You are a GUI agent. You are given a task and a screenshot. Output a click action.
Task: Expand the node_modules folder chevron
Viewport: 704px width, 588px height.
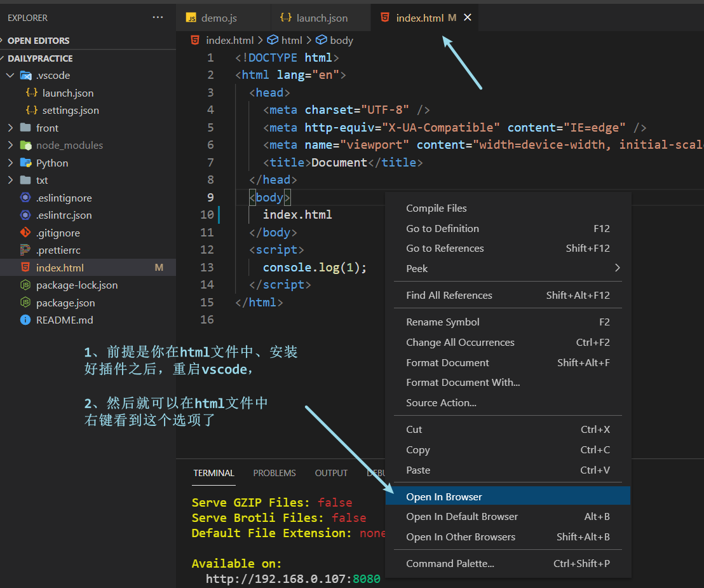[10, 145]
